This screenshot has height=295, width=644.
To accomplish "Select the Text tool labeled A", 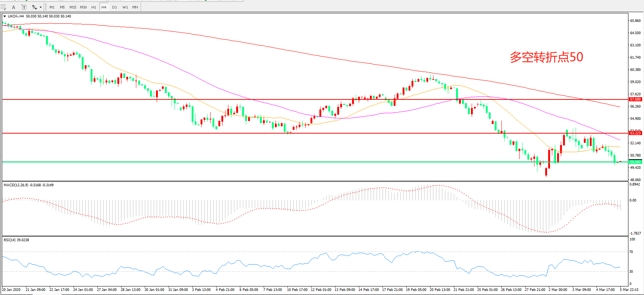I will (14, 7).
